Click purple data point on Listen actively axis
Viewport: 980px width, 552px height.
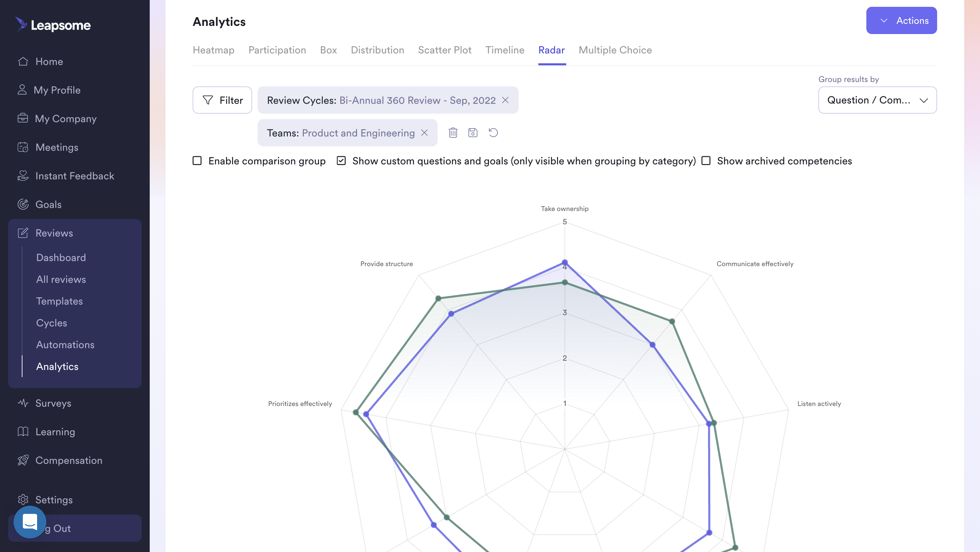point(709,424)
